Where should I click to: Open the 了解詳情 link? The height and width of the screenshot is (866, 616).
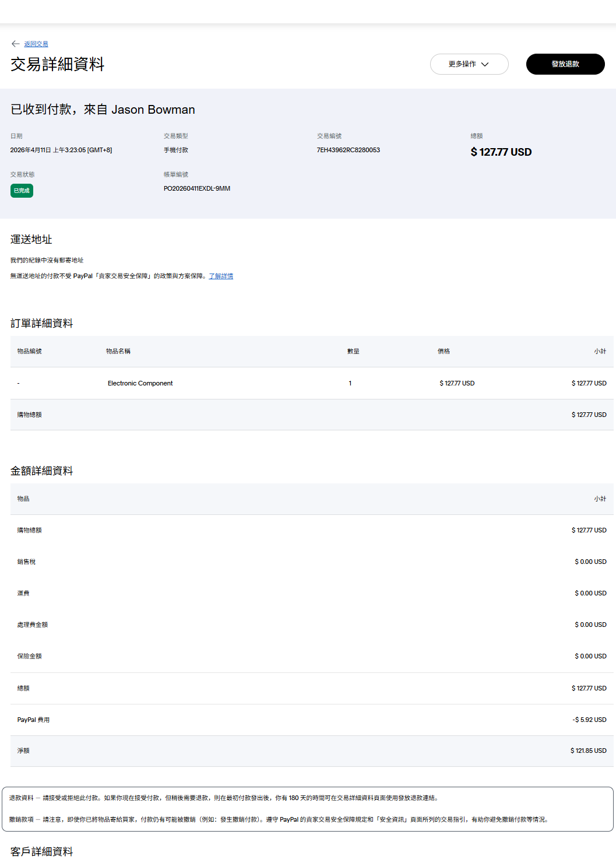(x=221, y=276)
